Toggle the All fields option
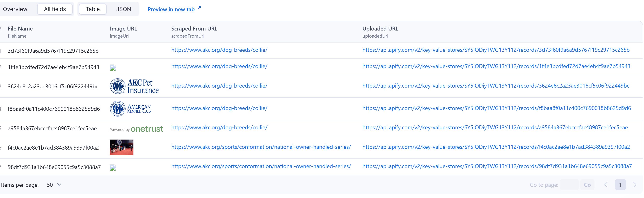Viewport: 644px width, 198px height. pyautogui.click(x=55, y=9)
